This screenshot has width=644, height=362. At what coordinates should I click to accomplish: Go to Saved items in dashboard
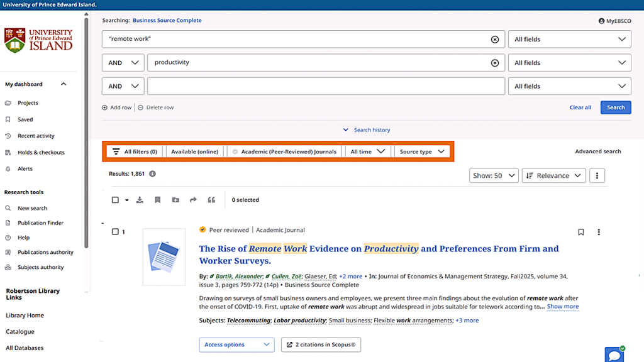click(25, 119)
